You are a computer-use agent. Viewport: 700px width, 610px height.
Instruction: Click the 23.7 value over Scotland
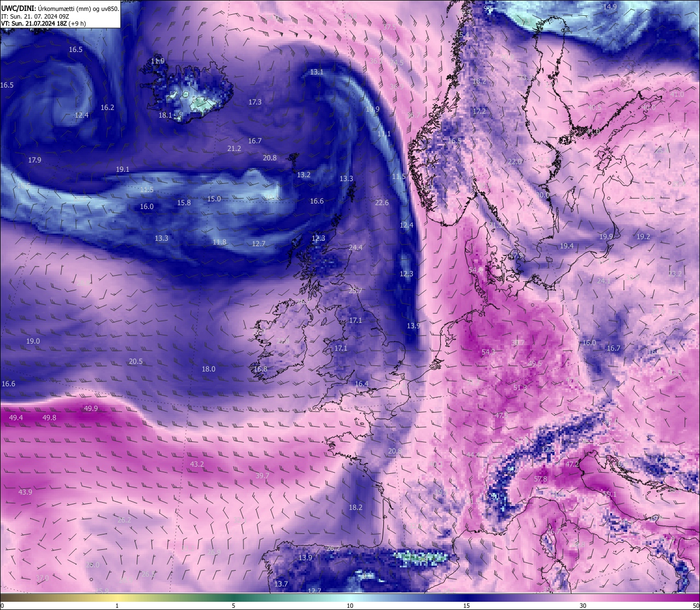click(355, 291)
